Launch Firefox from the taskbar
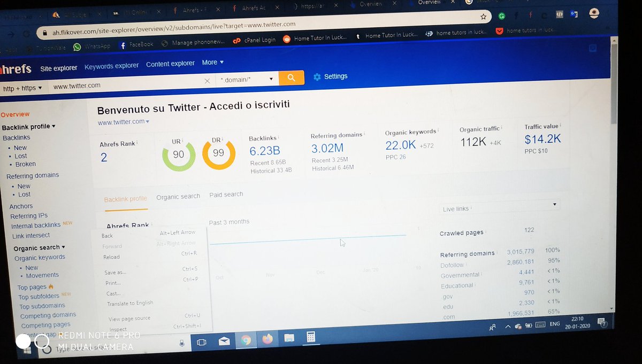Viewport: 642px width, 364px height. tap(267, 339)
